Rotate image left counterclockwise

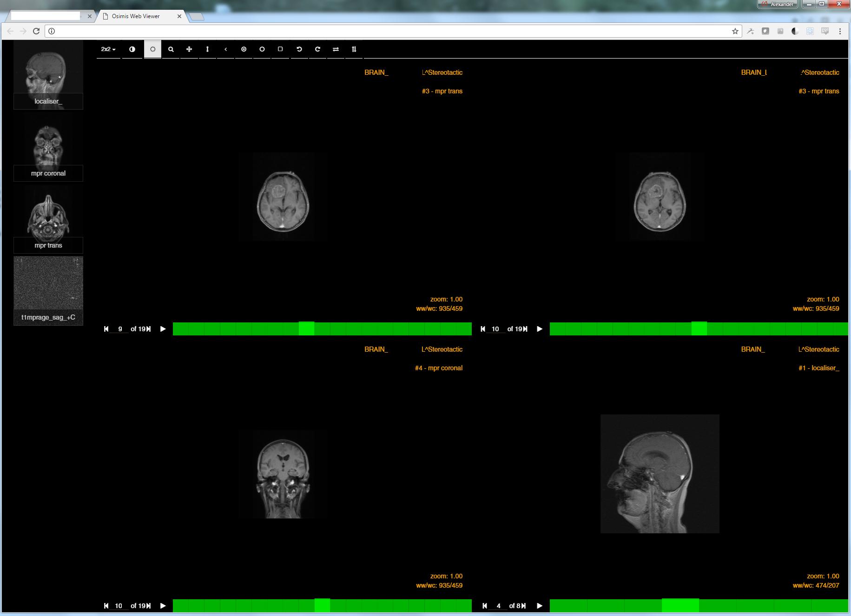pos(299,49)
